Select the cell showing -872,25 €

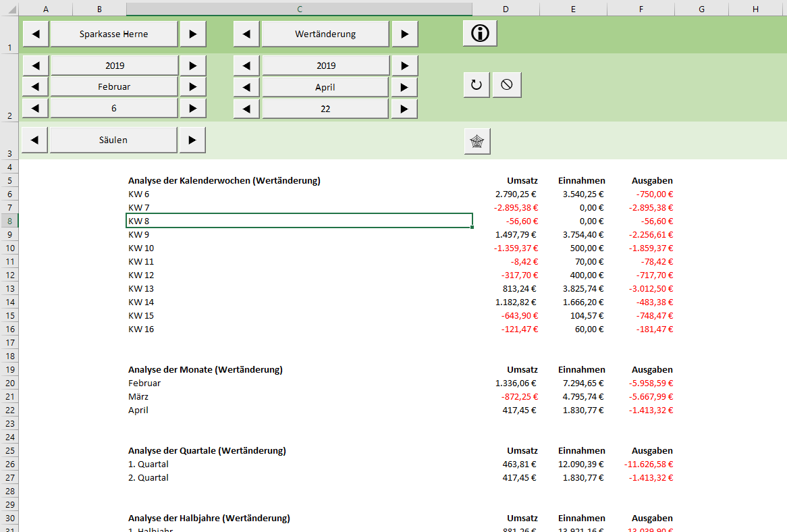[506, 396]
